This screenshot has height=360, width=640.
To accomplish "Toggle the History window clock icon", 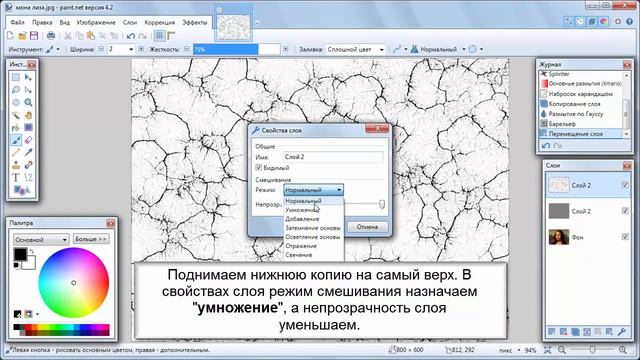I will click(x=580, y=21).
